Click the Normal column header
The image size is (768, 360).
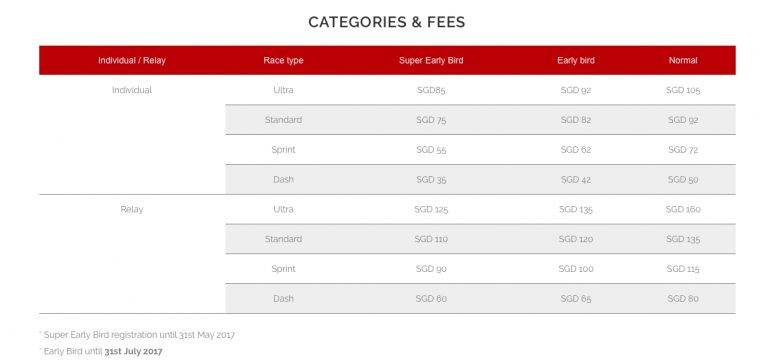pos(683,61)
